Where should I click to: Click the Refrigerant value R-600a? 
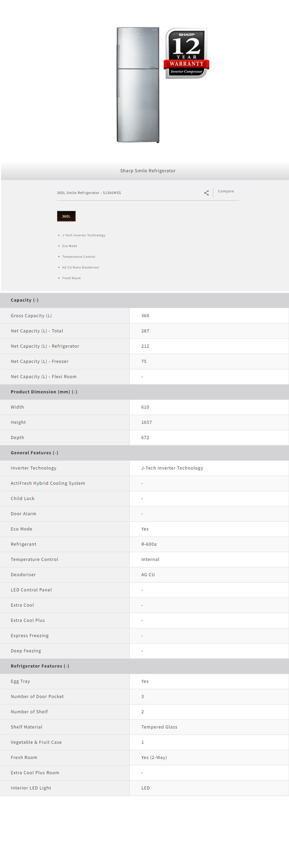tap(149, 544)
